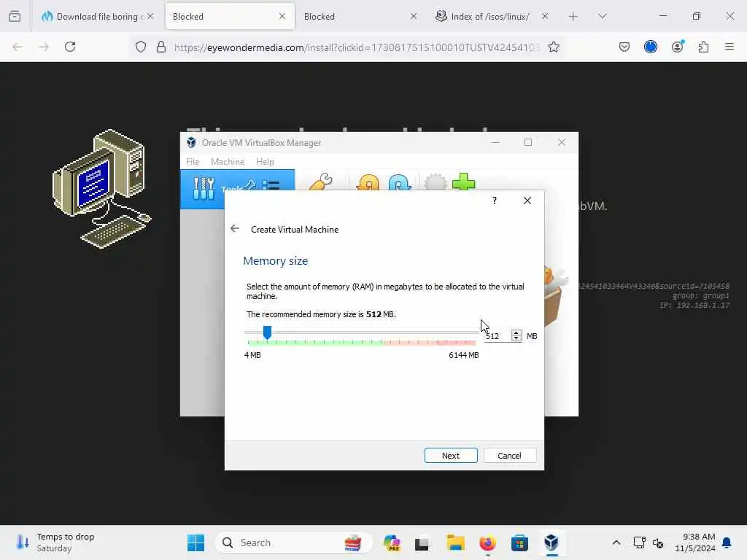Viewport: 747px width, 560px height.
Task: Cancel the Create Virtual Machine wizard
Action: 509,455
